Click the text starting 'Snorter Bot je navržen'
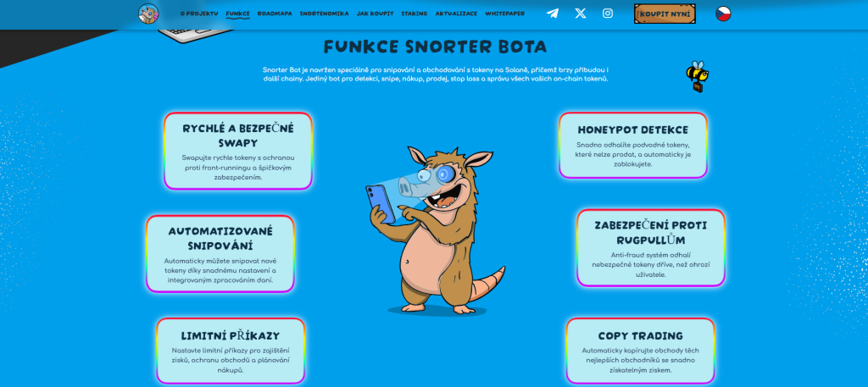Image resolution: width=868 pixels, height=387 pixels. click(435, 74)
